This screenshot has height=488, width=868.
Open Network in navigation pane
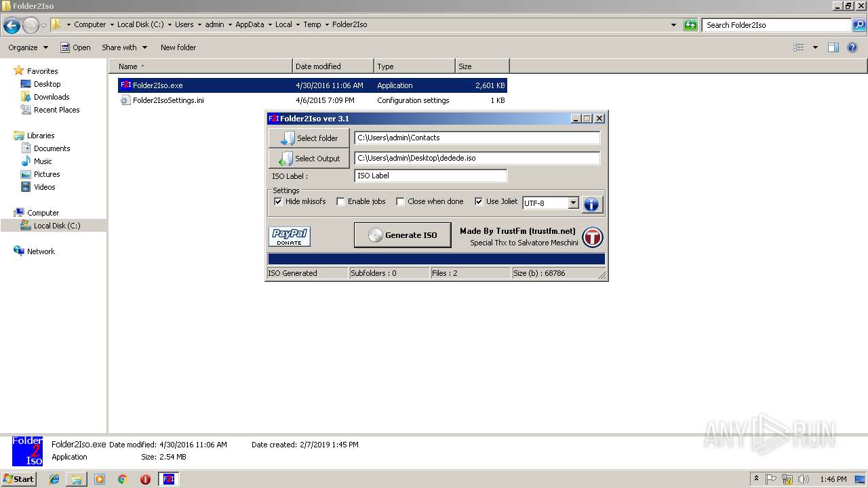[x=41, y=251]
